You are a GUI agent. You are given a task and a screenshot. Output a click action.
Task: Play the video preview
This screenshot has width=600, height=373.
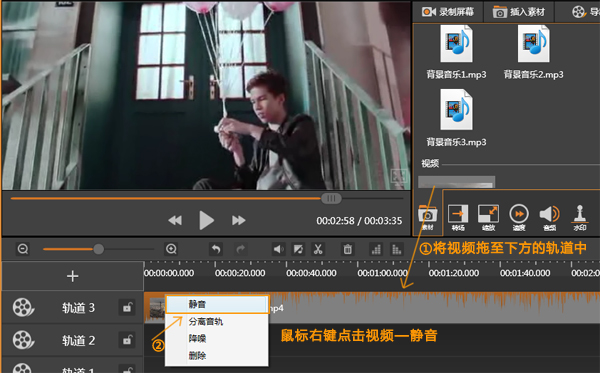coord(206,220)
